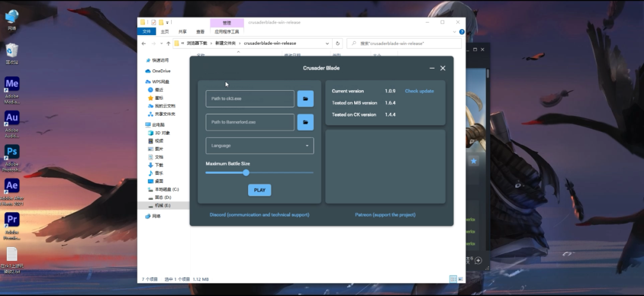644x296 pixels.
Task: Expand the File Explorer ribbon chevron
Action: (454, 32)
